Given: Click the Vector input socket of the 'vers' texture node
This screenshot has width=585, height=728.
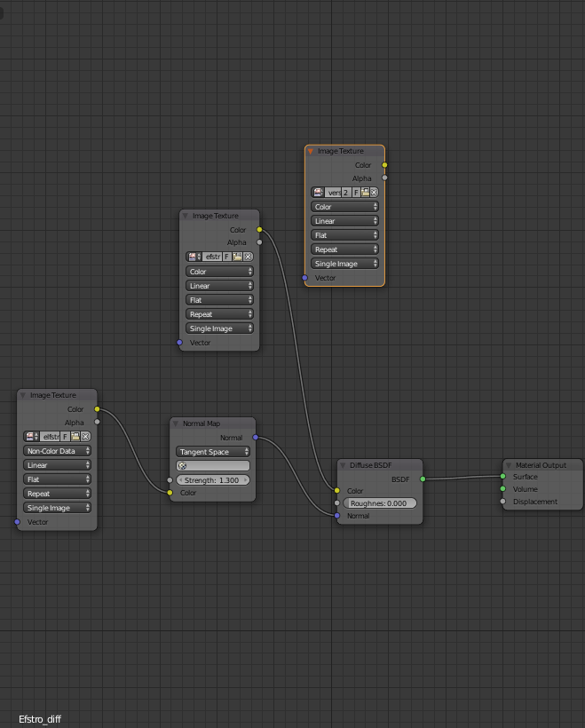Looking at the screenshot, I should click(305, 278).
